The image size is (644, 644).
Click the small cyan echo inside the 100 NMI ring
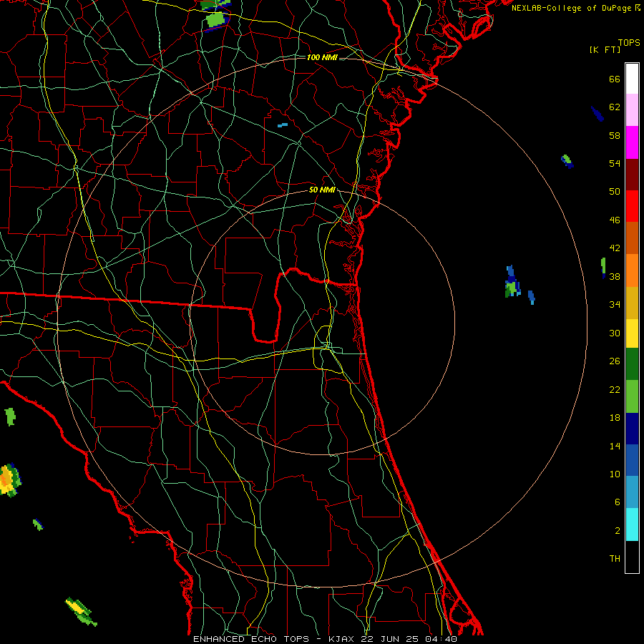283,125
